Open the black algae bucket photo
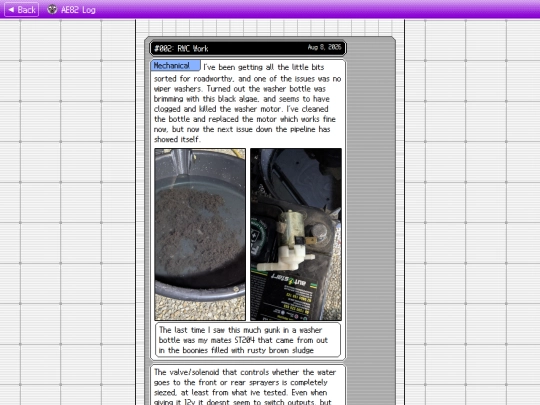The width and height of the screenshot is (540, 405). (x=200, y=234)
